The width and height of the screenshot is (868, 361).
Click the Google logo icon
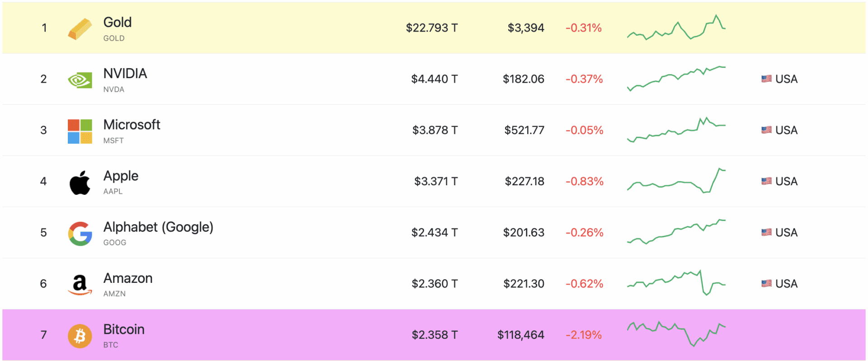tap(80, 234)
